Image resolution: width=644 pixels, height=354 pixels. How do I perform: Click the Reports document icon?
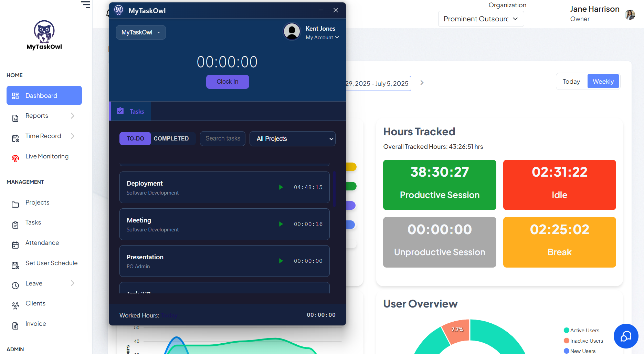[15, 118]
